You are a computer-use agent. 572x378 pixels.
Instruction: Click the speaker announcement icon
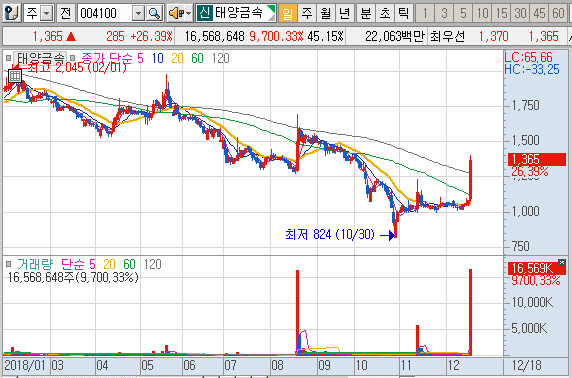coord(177,14)
